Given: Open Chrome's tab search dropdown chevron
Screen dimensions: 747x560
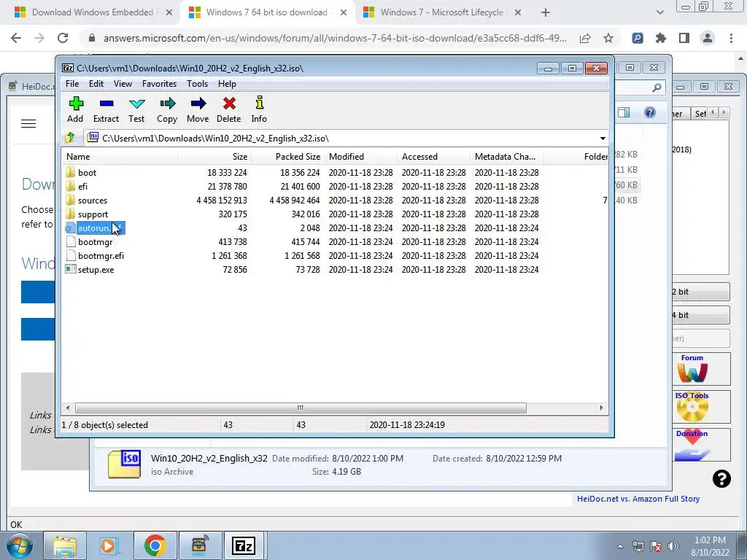Looking at the screenshot, I should click(x=659, y=12).
